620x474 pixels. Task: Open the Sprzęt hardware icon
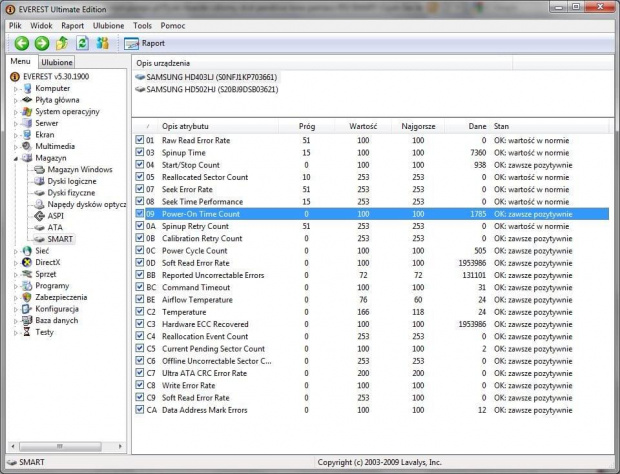[x=27, y=274]
